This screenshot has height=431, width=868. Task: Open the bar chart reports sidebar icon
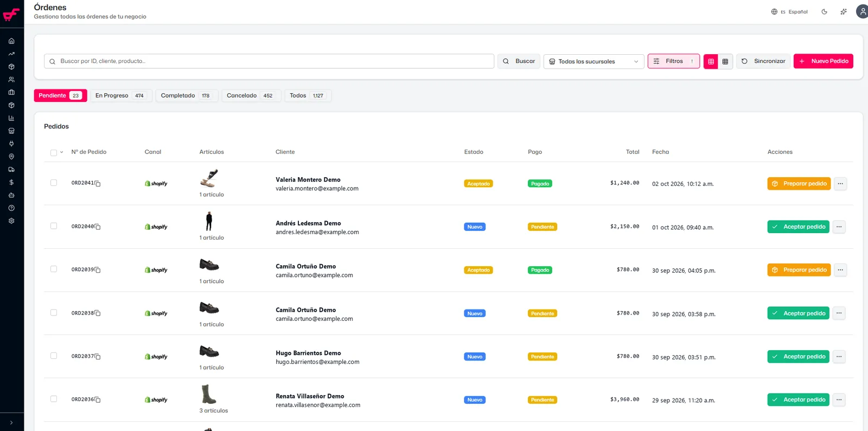(x=11, y=118)
